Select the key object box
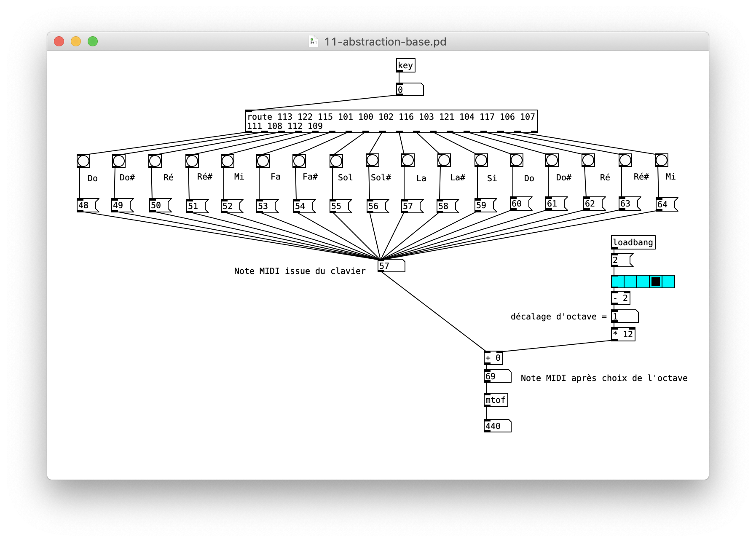756x542 pixels. (x=406, y=65)
